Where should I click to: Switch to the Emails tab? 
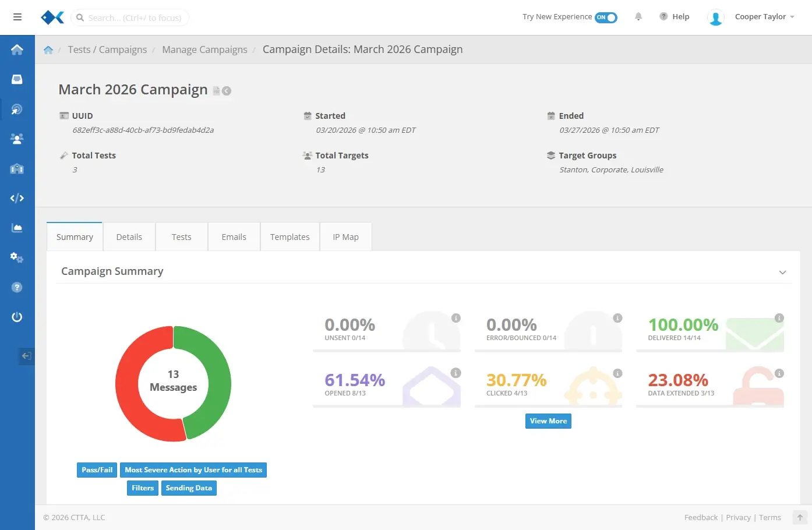coord(234,237)
